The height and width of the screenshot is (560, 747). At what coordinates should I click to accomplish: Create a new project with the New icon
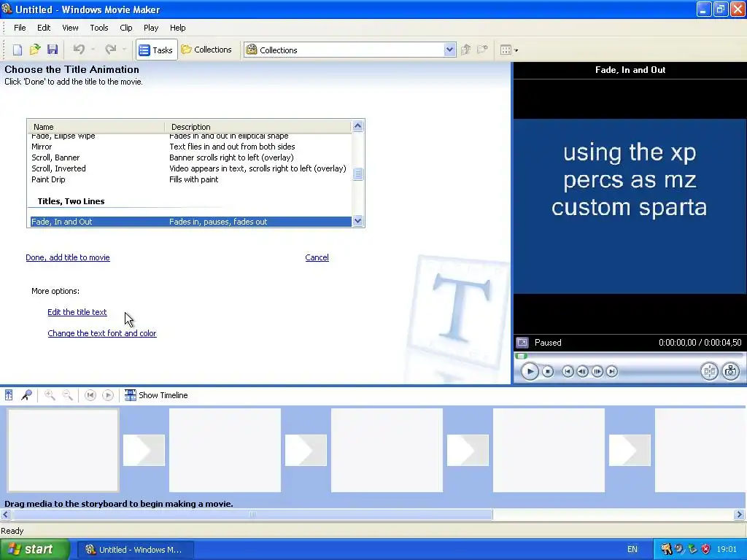pyautogui.click(x=18, y=50)
